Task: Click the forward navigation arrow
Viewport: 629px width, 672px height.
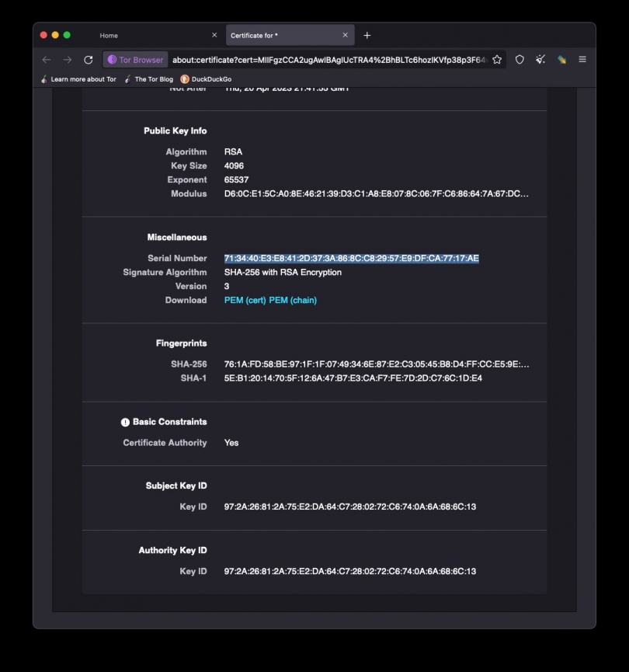Action: click(68, 60)
